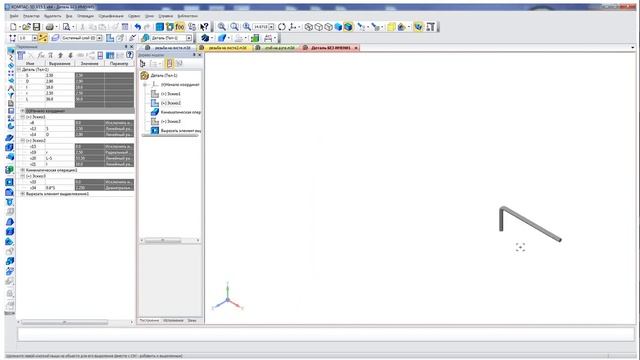Click the Zoom window magnifier icon
The image size is (640, 360).
221,27
